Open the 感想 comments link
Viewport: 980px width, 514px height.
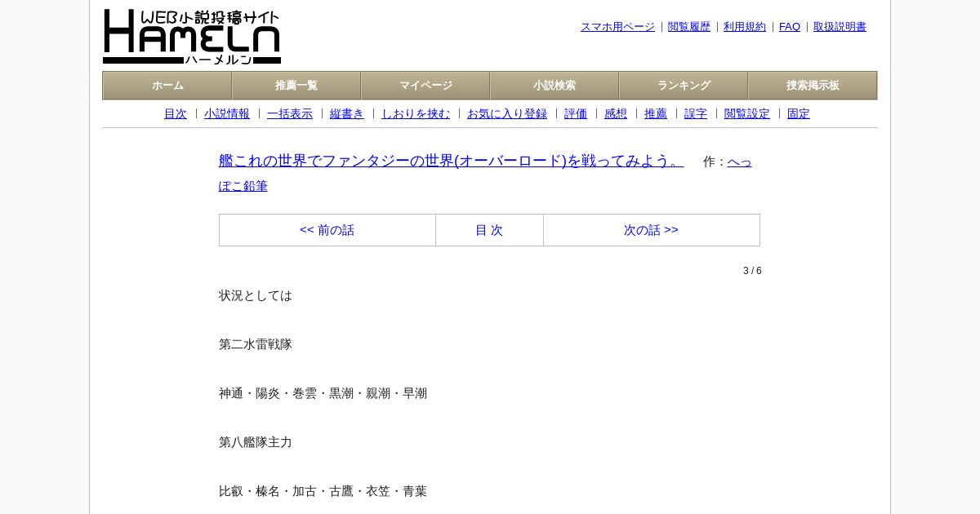(x=616, y=114)
